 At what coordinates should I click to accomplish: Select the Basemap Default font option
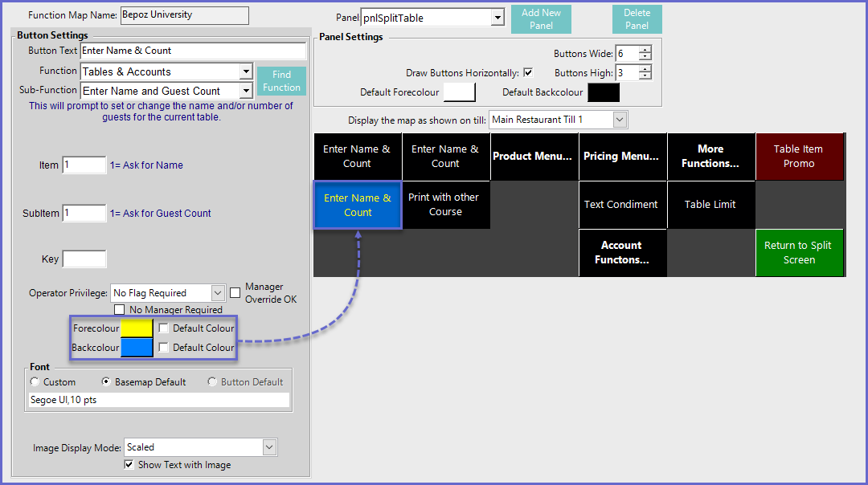click(106, 381)
